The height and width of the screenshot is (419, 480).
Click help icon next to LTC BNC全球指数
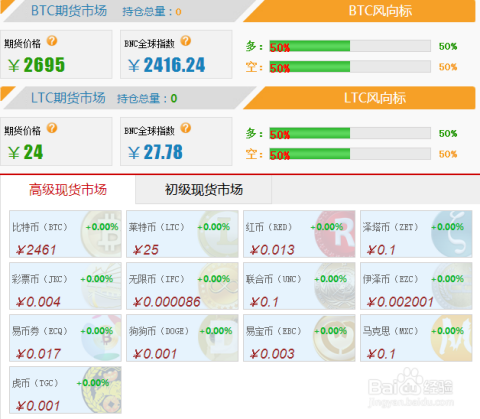186,128
